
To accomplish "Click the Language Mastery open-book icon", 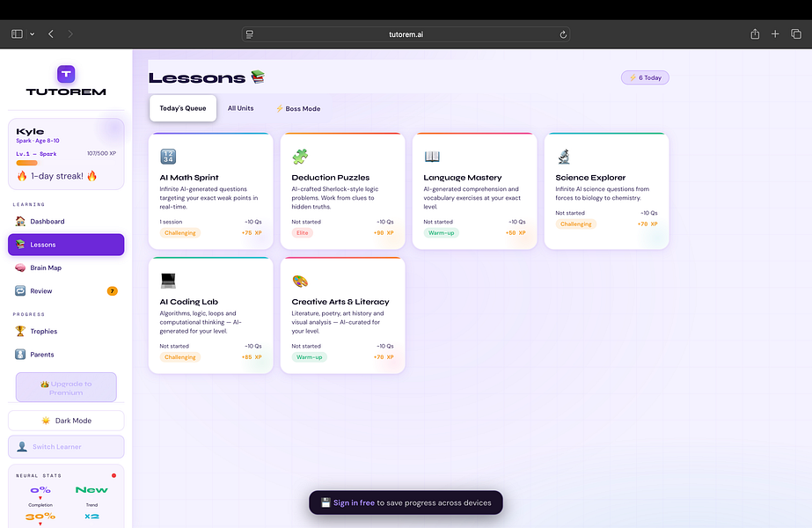I will pyautogui.click(x=432, y=157).
